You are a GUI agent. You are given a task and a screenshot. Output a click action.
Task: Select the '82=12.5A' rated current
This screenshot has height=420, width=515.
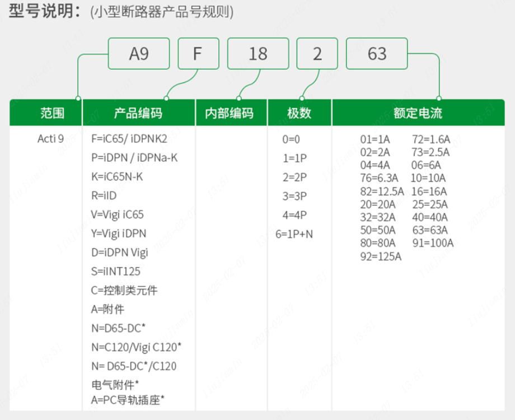[382, 192]
